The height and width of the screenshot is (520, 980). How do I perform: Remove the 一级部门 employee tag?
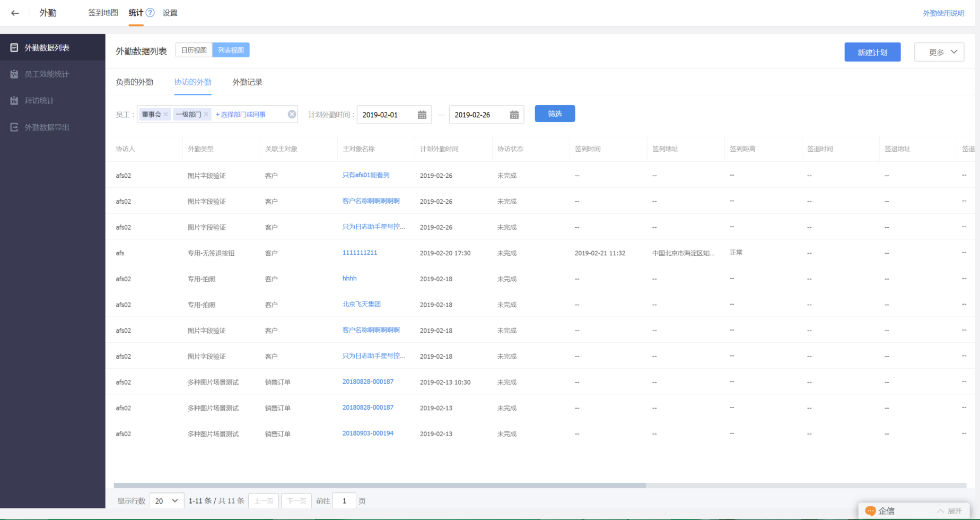[206, 115]
